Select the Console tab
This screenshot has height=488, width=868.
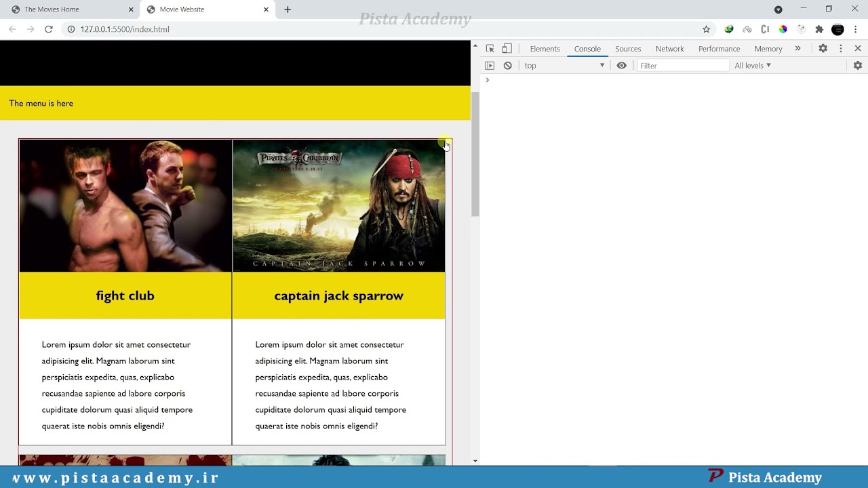[587, 49]
